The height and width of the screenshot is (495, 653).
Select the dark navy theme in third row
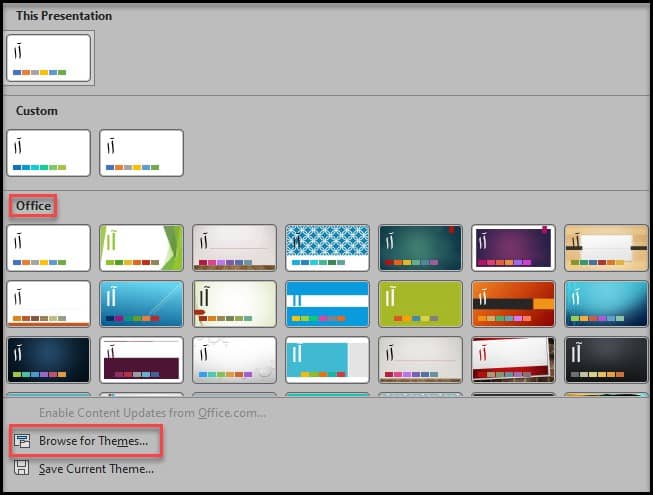[x=48, y=360]
